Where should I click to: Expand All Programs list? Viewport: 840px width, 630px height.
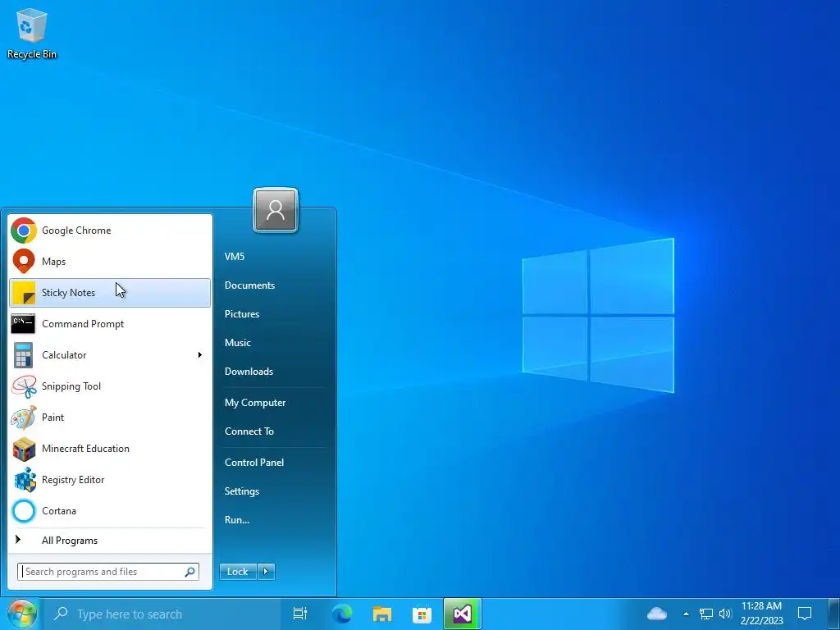110,541
